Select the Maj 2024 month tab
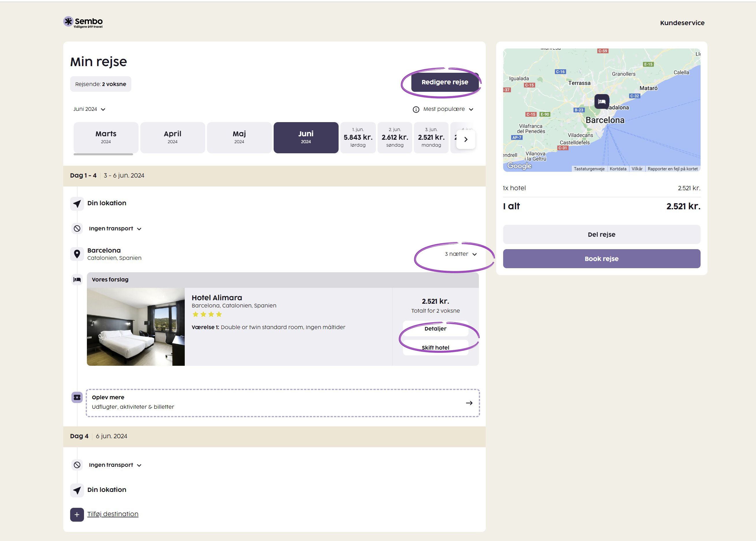Image resolution: width=756 pixels, height=541 pixels. pos(239,137)
